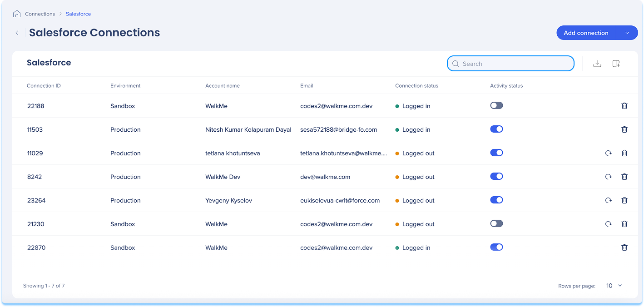Image resolution: width=644 pixels, height=307 pixels.
Task: Go back using the arrow beside Salesforce Connections
Action: (x=17, y=33)
